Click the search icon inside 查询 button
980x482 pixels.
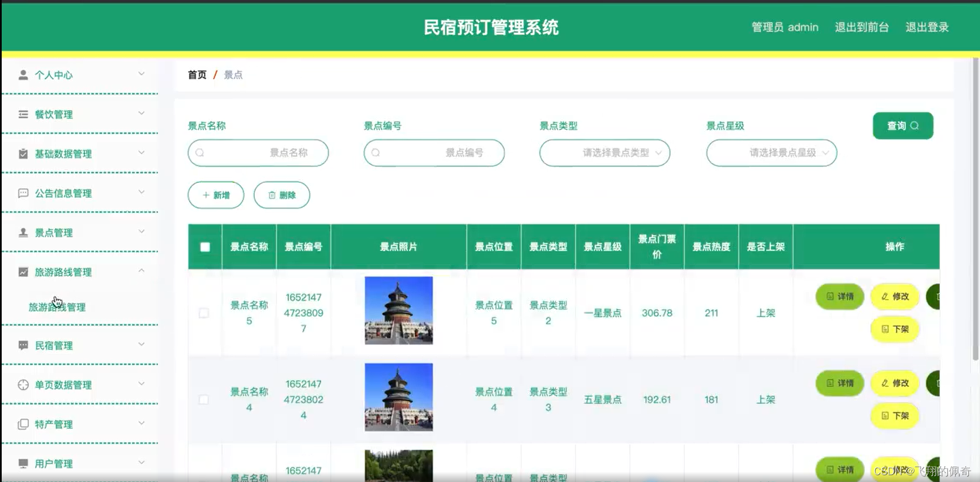pos(914,126)
